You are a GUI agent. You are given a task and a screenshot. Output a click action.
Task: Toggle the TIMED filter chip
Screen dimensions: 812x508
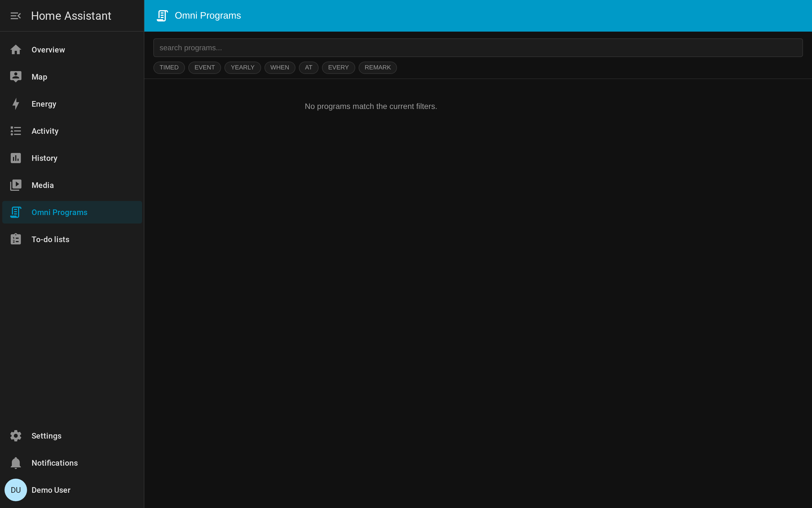point(169,67)
